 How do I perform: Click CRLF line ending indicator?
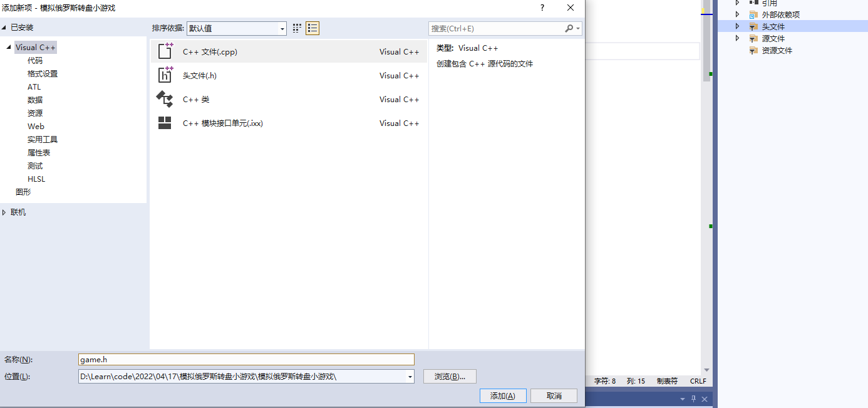tap(698, 381)
